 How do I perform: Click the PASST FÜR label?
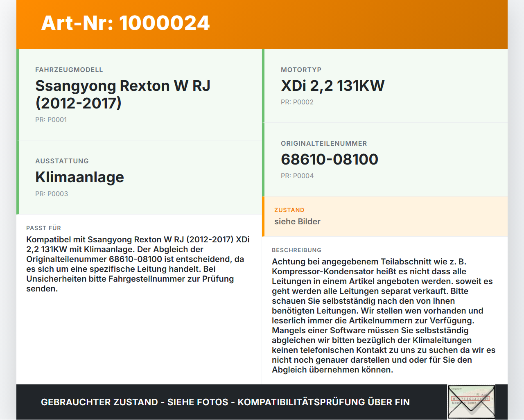click(44, 228)
